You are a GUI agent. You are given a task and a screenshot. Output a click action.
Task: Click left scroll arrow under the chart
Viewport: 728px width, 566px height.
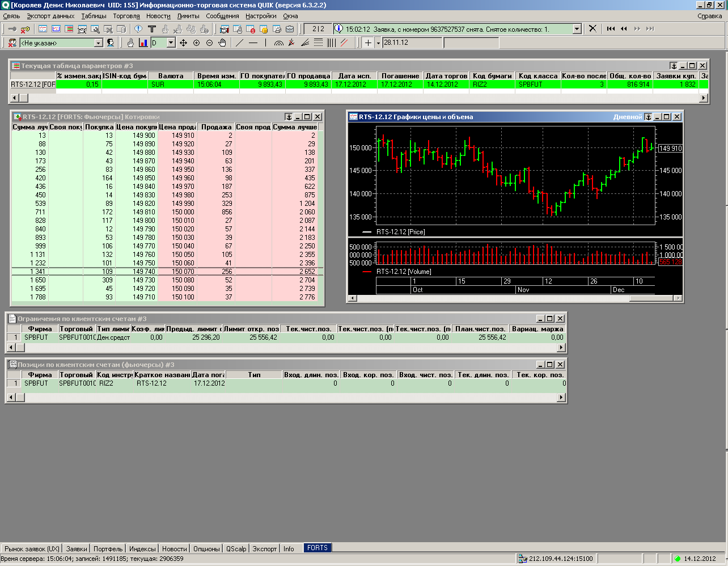352,298
